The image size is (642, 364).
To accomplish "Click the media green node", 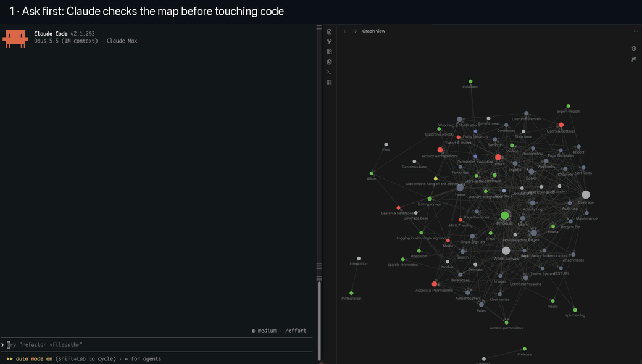I will coord(552,301).
